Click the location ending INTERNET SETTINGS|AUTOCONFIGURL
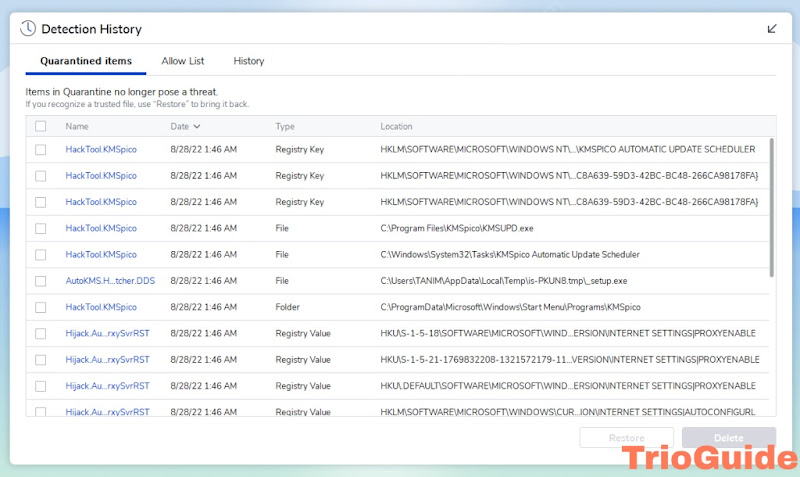The height and width of the screenshot is (477, 800). click(567, 411)
